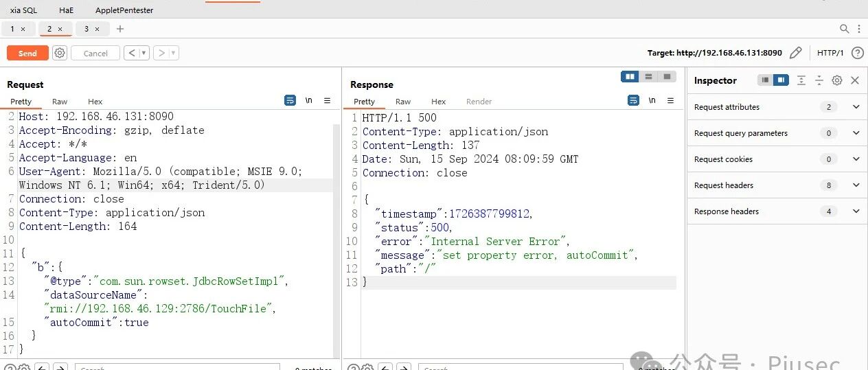Viewport: 868px width, 370px height.
Task: Switch to top-bottom split layout
Action: (648, 76)
